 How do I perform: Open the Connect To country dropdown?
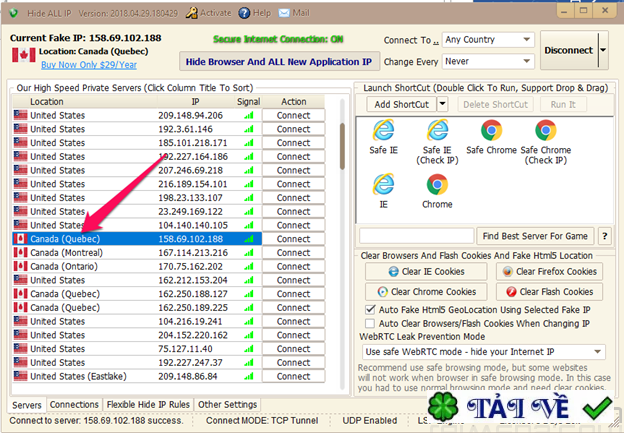[x=488, y=40]
